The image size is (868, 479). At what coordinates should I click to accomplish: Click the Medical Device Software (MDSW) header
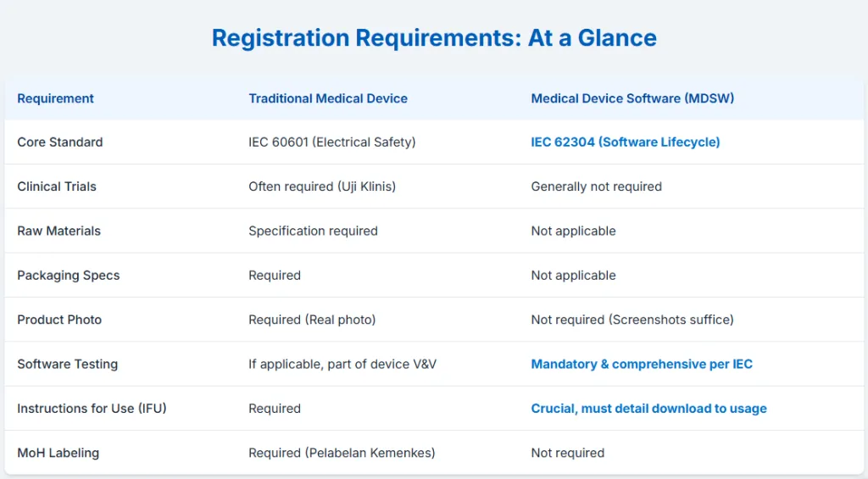point(632,98)
